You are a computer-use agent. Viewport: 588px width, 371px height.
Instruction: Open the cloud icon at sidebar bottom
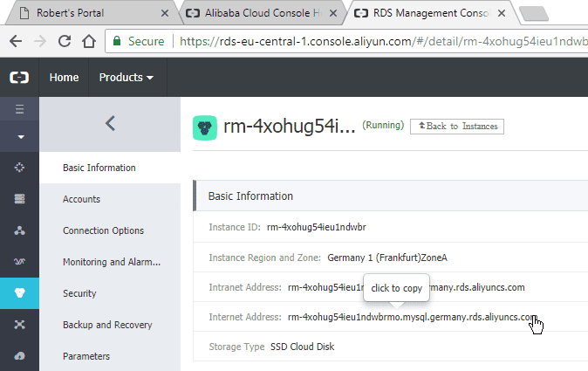(x=19, y=355)
